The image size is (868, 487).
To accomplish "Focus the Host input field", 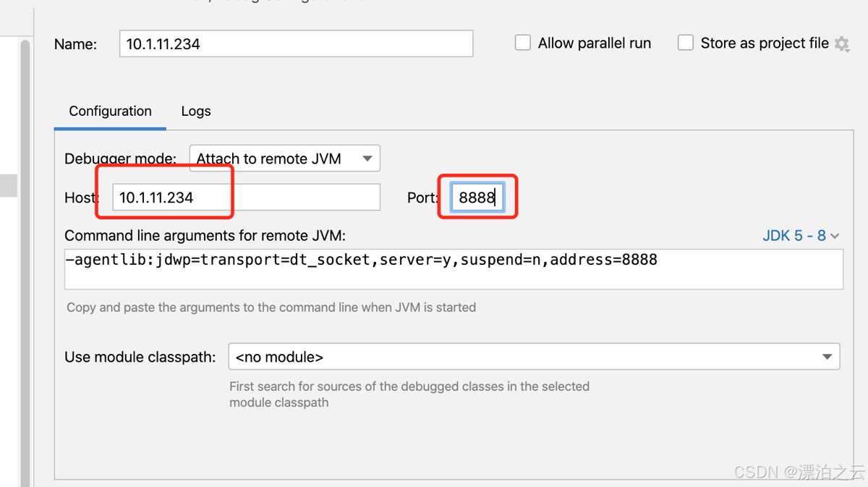I will [x=246, y=198].
